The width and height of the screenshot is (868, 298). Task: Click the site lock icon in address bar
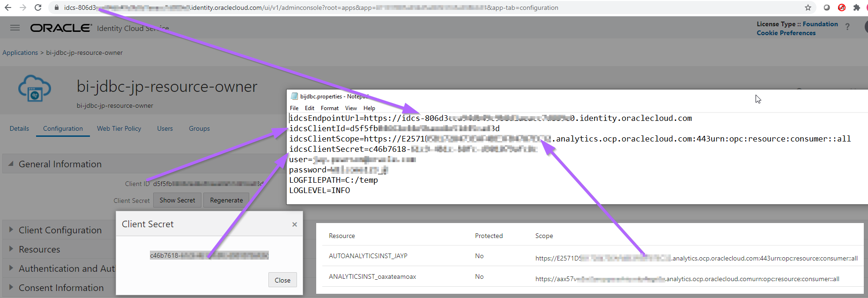coord(57,7)
